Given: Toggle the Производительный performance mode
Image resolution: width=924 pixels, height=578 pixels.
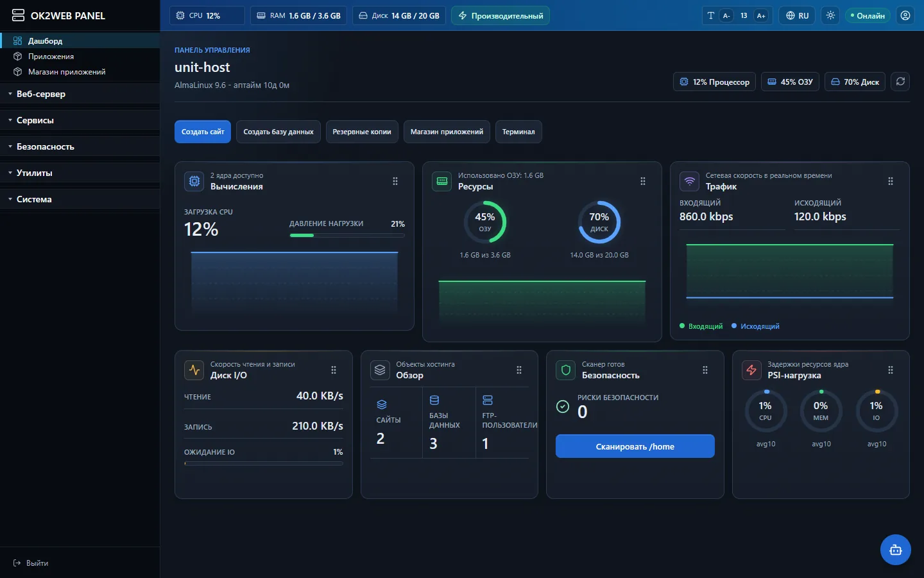Looking at the screenshot, I should 501,15.
